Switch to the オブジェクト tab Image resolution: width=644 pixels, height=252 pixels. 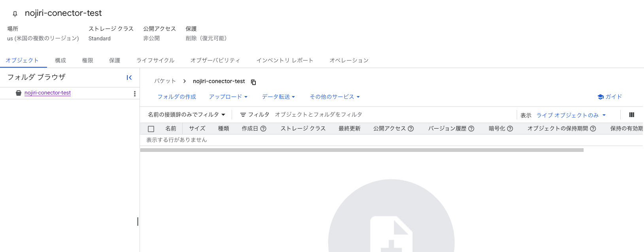click(x=22, y=61)
